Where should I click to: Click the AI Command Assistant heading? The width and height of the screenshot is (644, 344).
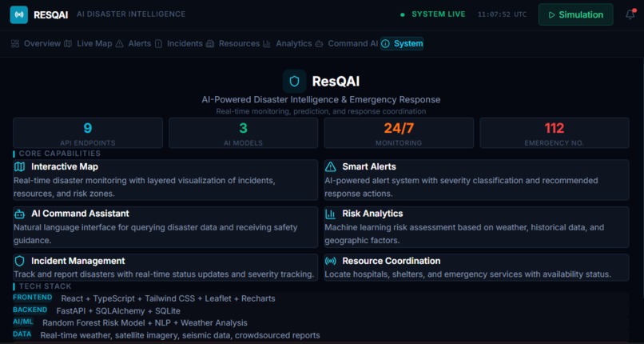(x=80, y=214)
